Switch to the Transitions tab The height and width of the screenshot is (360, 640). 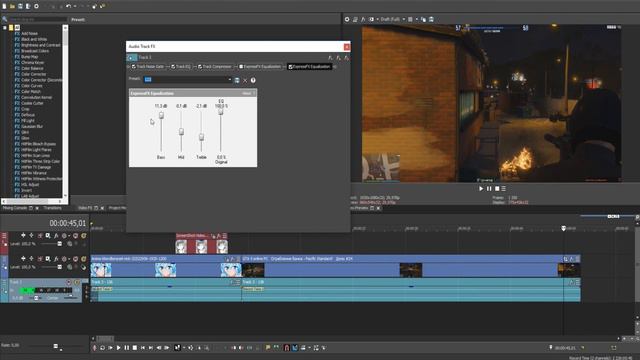pyautogui.click(x=53, y=208)
